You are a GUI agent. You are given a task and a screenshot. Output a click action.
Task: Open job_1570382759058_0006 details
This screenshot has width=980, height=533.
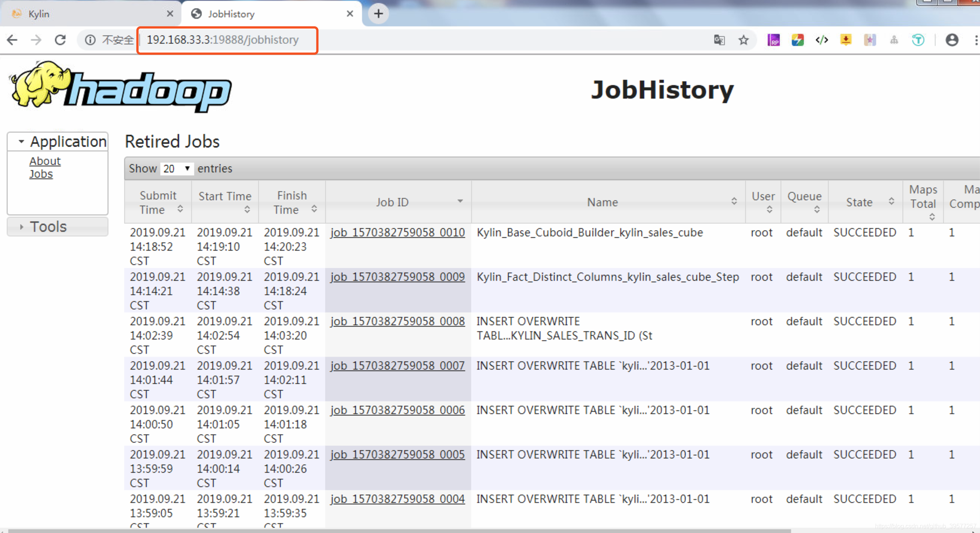(x=397, y=411)
